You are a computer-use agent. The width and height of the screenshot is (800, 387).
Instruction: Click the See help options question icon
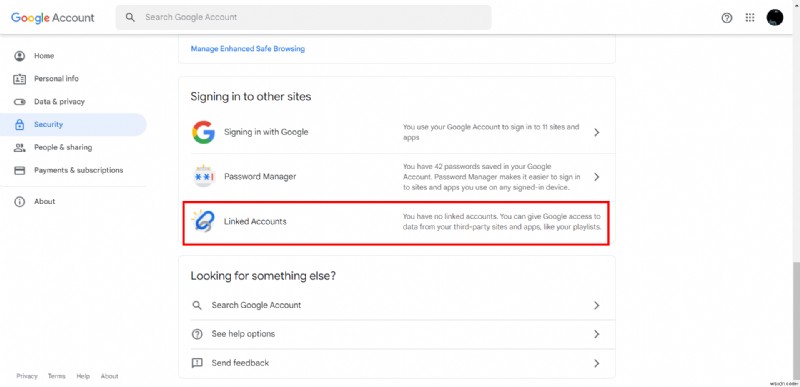[x=197, y=334]
